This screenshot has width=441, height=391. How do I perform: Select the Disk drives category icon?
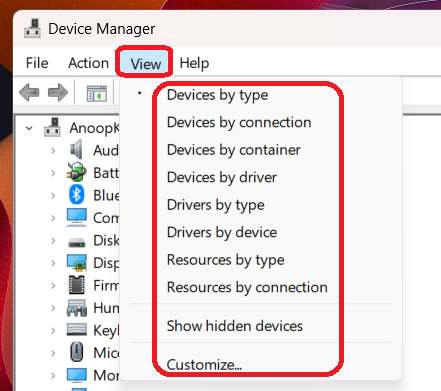[77, 242]
